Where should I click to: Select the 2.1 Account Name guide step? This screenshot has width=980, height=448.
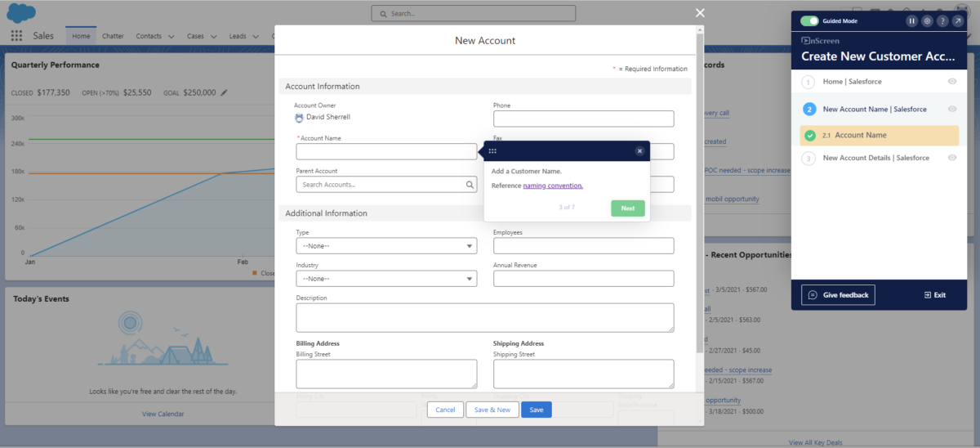click(x=879, y=136)
